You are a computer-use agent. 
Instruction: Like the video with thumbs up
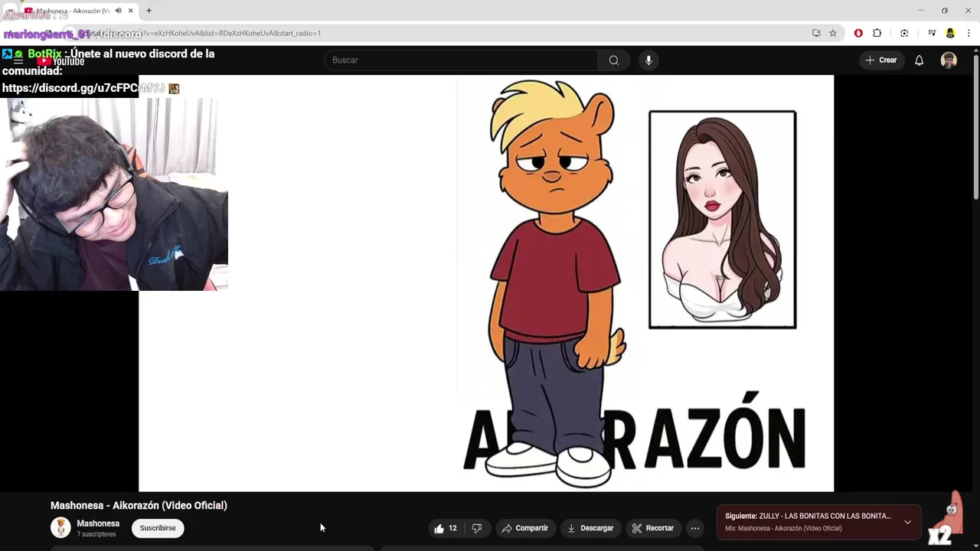[x=446, y=528]
